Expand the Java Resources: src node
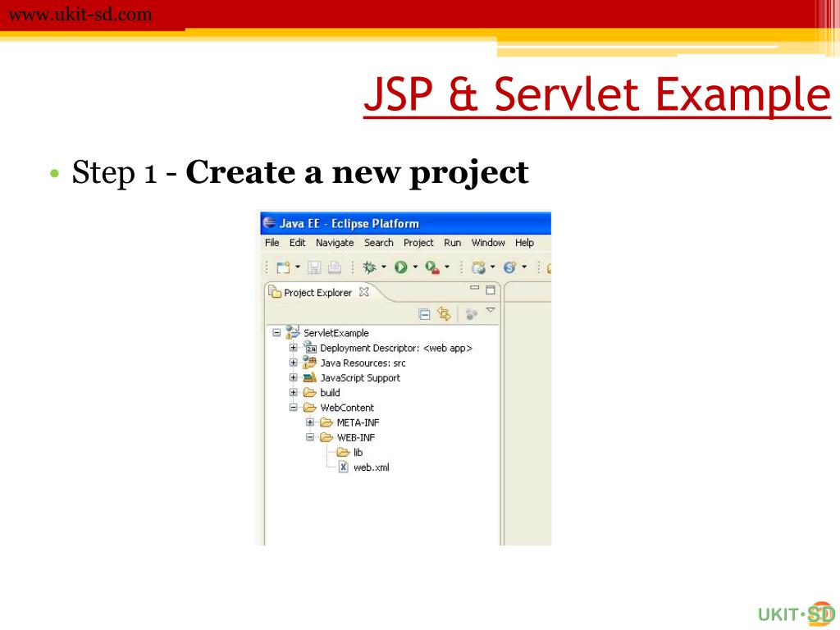This screenshot has height=630, width=840. click(293, 363)
